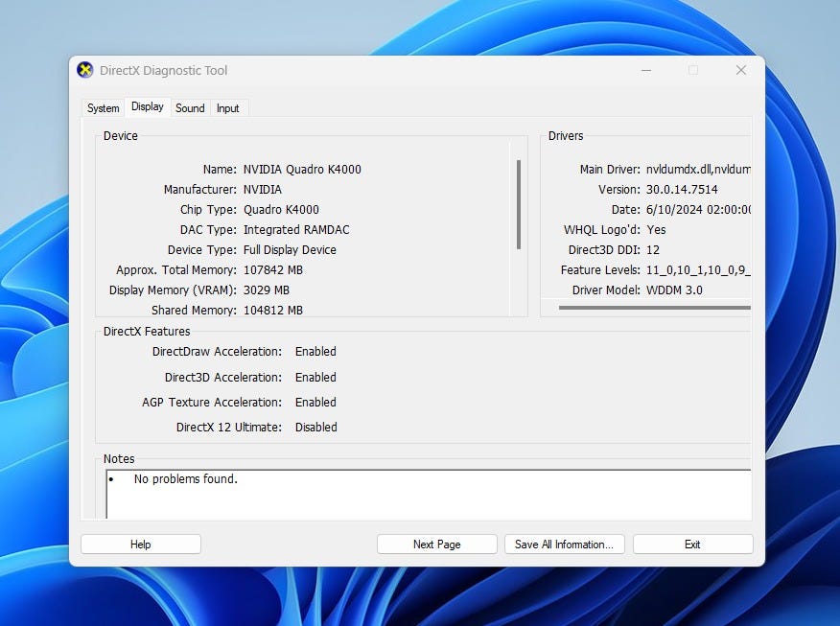Click the Chip Type value Quadro K4000
Screen dimensions: 840x626
pos(281,209)
